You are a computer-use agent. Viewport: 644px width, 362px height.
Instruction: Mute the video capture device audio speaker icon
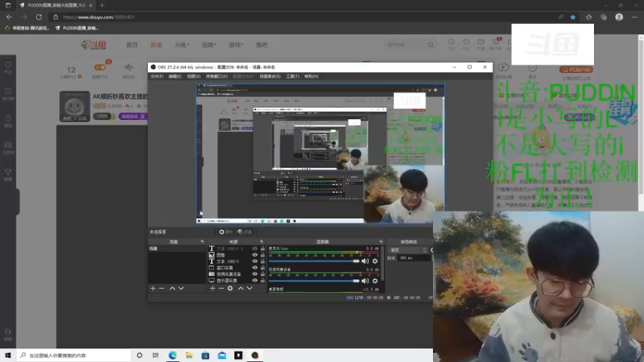(x=365, y=281)
